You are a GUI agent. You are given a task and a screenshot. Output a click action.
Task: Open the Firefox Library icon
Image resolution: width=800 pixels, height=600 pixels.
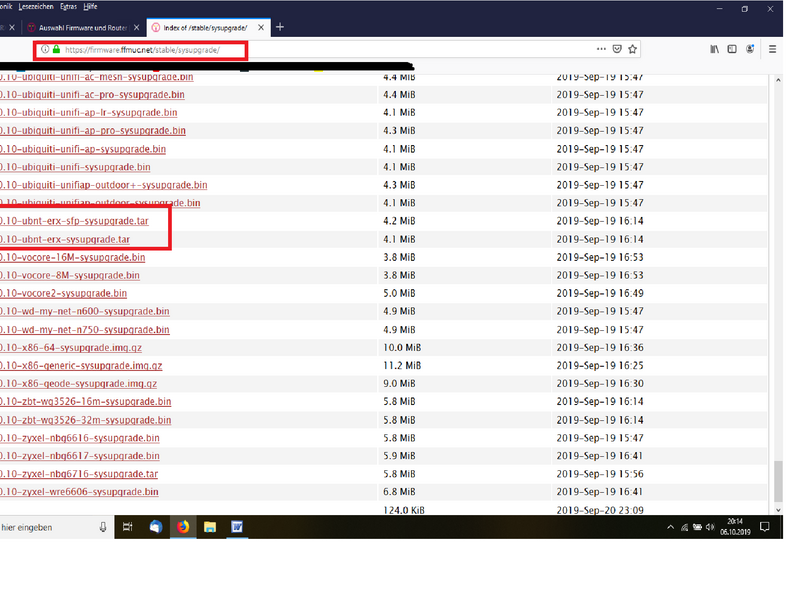(x=714, y=49)
